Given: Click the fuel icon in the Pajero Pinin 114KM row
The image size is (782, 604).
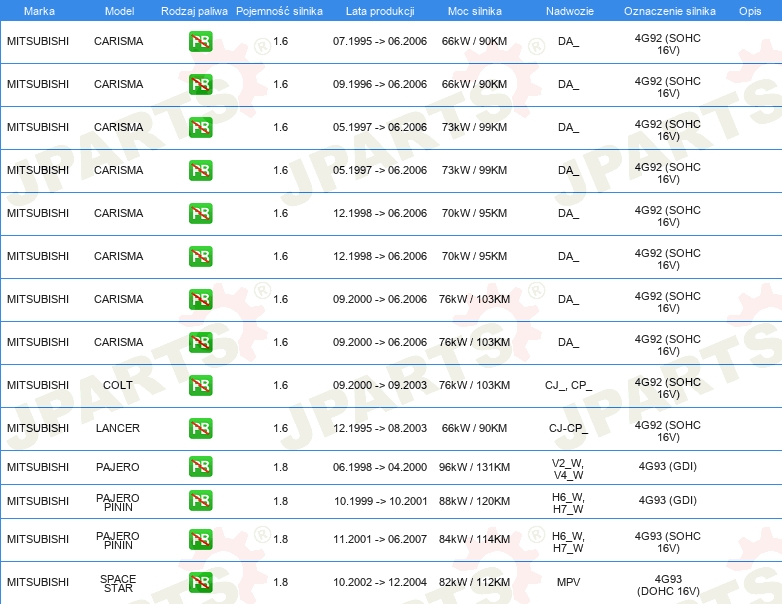Looking at the screenshot, I should pyautogui.click(x=200, y=539).
